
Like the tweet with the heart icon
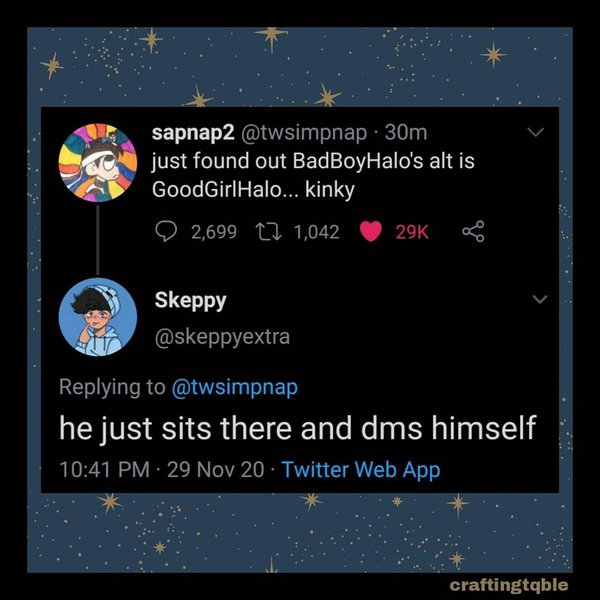[371, 232]
